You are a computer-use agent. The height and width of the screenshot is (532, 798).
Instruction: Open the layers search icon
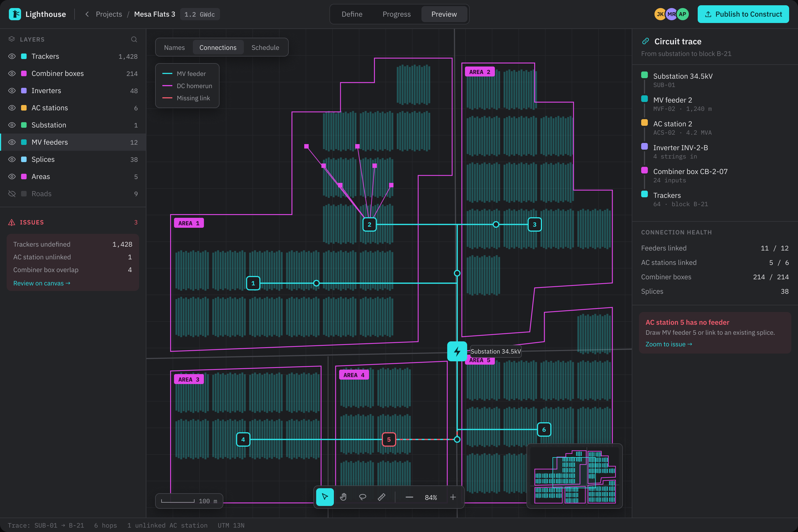134,39
